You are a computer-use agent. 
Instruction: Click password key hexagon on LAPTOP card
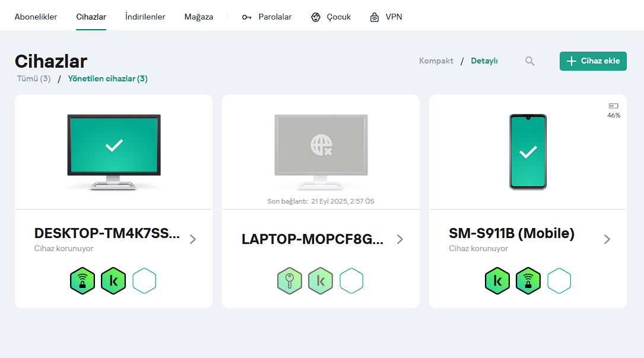tap(290, 281)
